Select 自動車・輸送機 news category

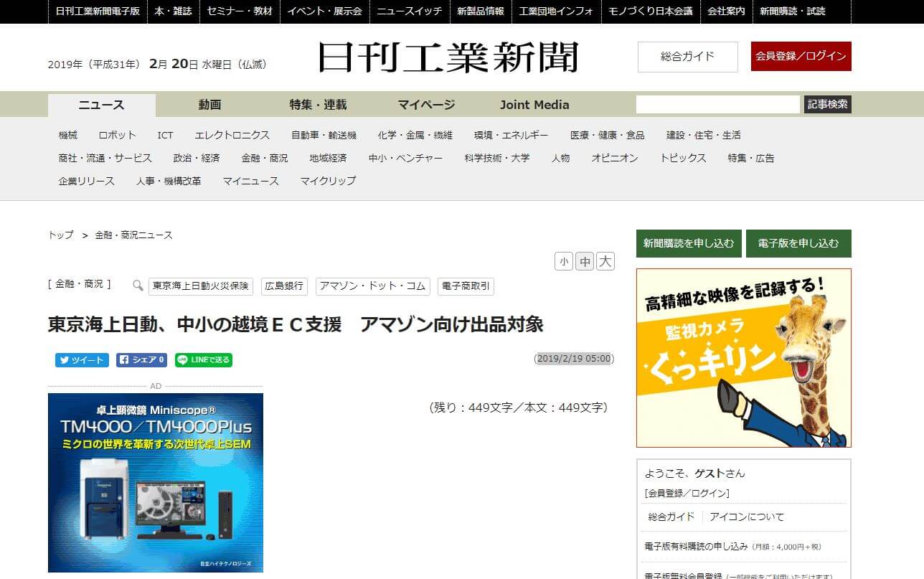click(324, 135)
